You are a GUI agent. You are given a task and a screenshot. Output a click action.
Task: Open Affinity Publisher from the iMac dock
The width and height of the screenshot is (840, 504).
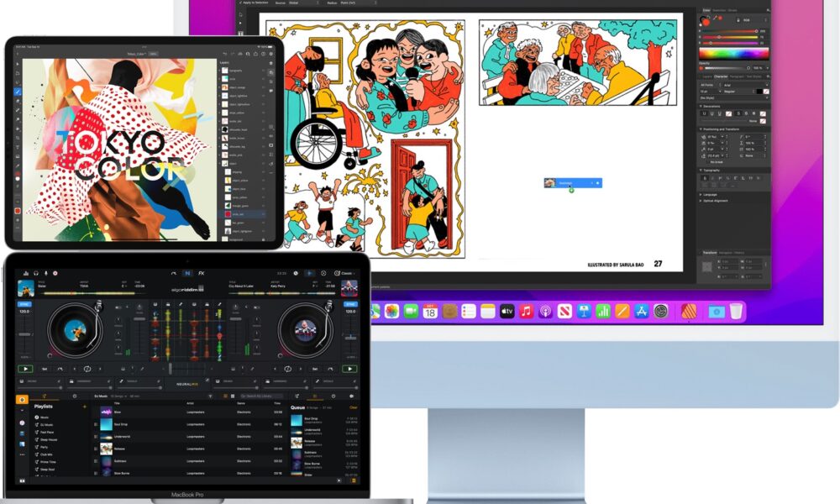tap(689, 311)
